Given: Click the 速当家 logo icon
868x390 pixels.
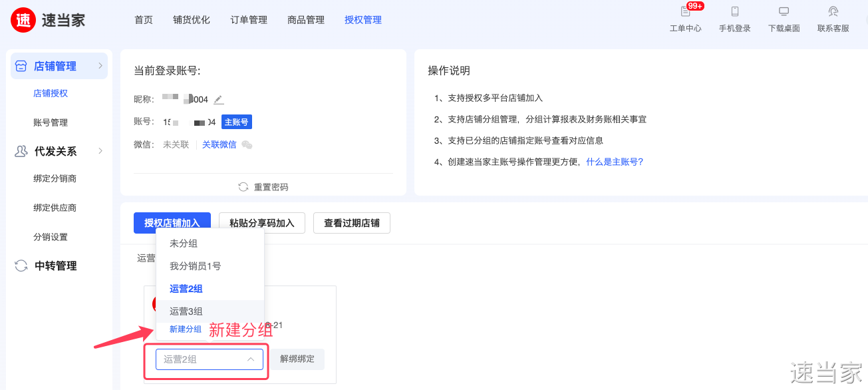Looking at the screenshot, I should coord(23,20).
